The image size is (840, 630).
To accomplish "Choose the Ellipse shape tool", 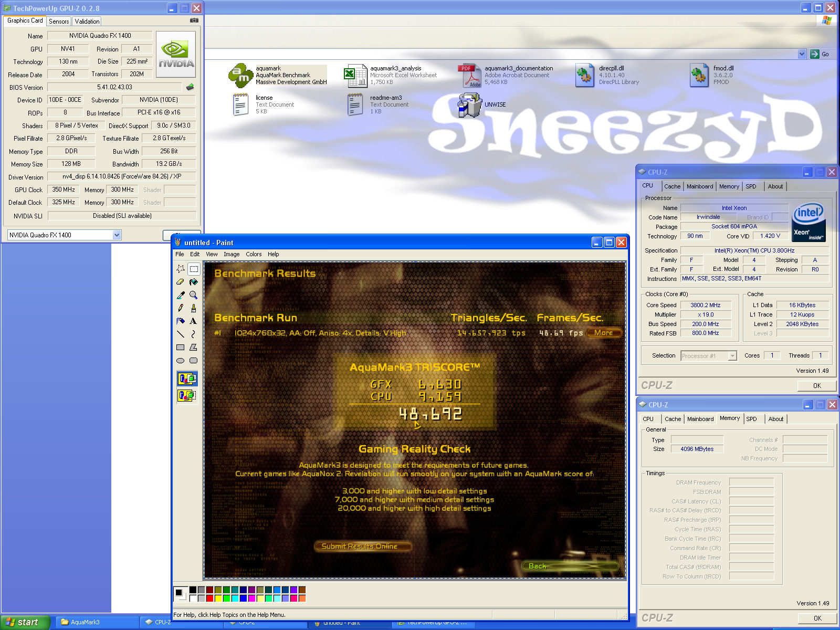I will (x=181, y=360).
